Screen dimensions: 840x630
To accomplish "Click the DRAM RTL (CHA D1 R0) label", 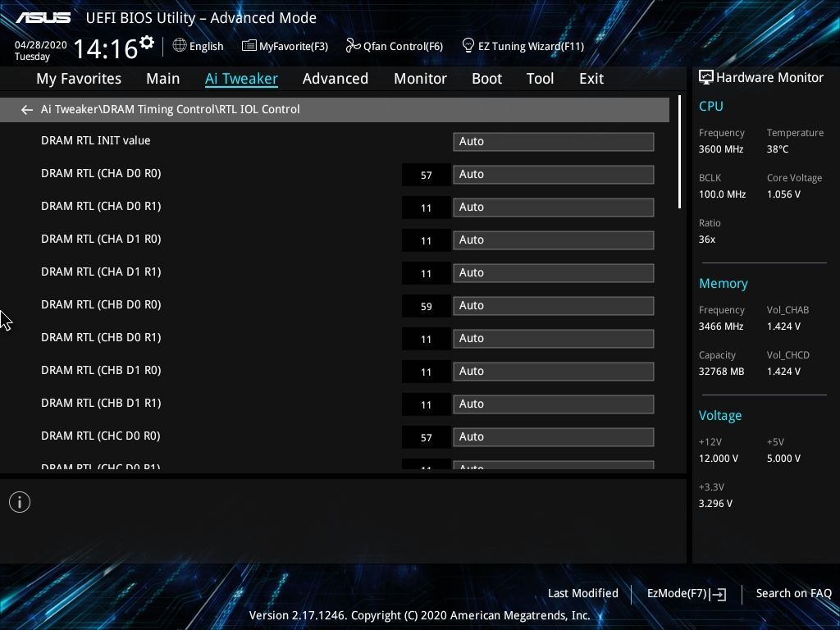I will coord(101,239).
